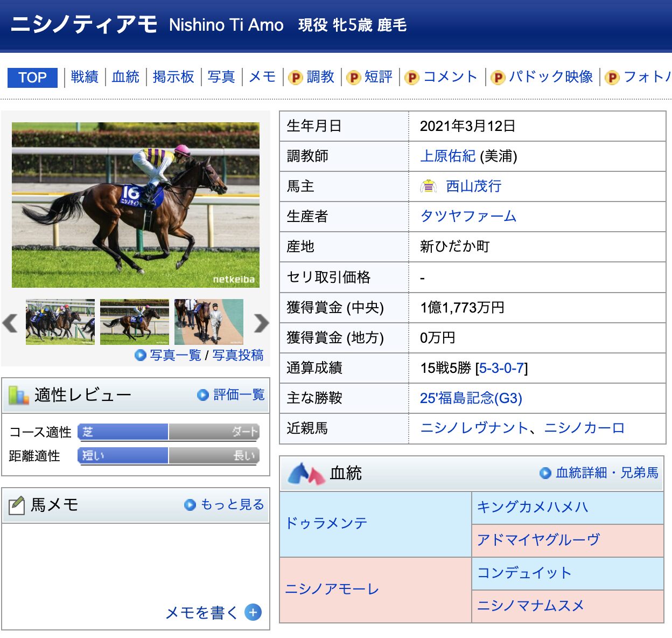
Task: Click the 距離適性 short-long bar
Action: click(169, 456)
